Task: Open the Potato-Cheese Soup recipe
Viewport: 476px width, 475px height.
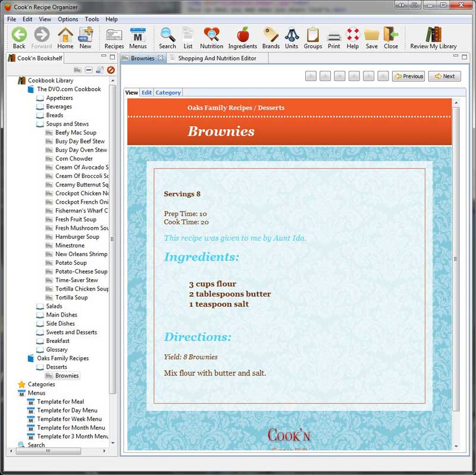Action: tap(82, 271)
